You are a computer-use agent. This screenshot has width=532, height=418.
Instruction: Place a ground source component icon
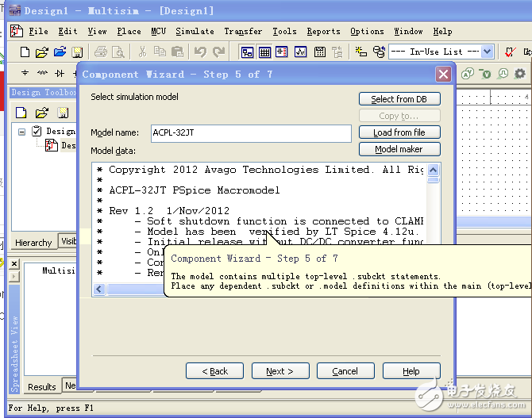[x=25, y=73]
